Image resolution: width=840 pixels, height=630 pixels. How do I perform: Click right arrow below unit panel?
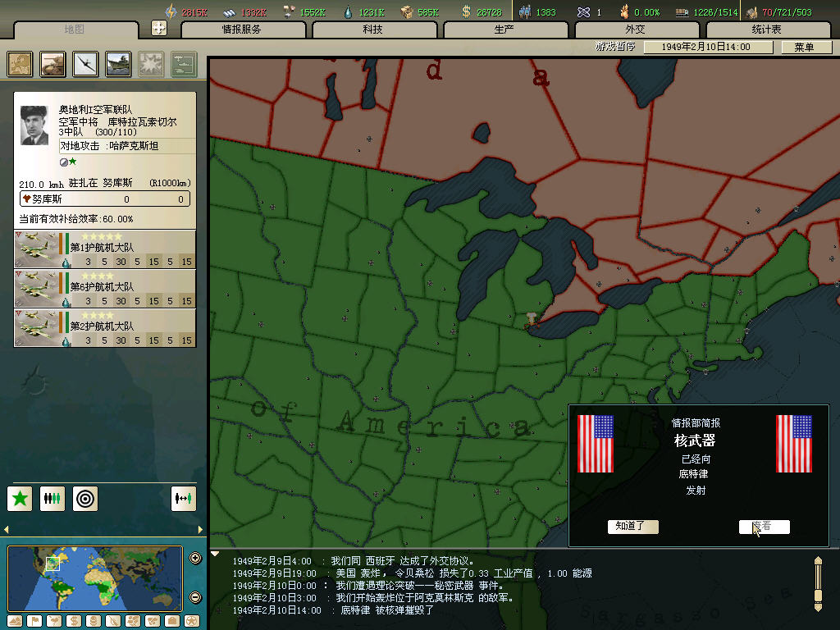(200, 530)
